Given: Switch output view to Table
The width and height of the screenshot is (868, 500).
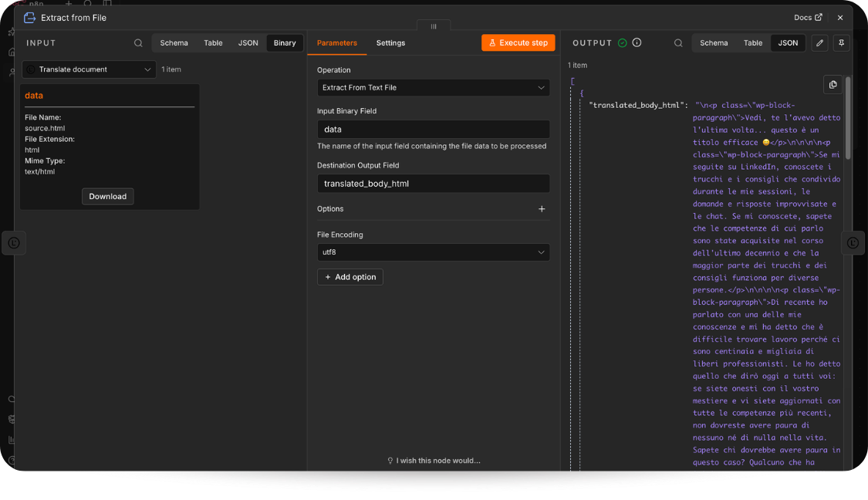Looking at the screenshot, I should click(753, 42).
